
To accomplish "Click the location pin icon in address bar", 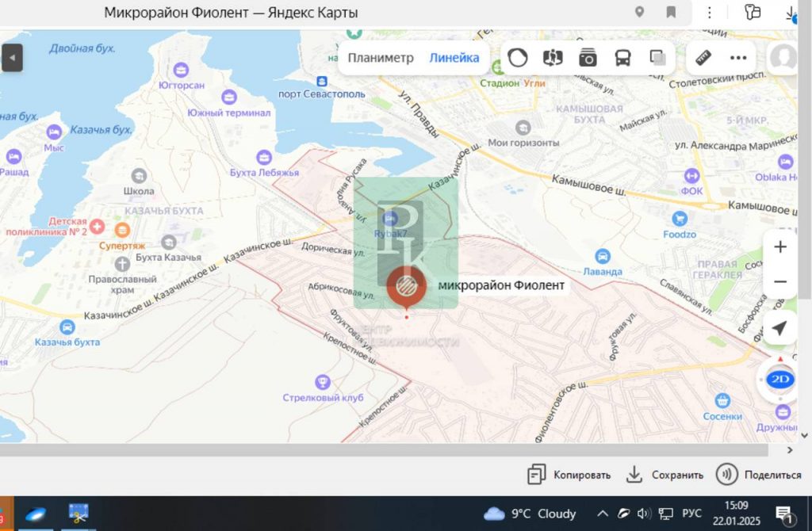I will (639, 12).
